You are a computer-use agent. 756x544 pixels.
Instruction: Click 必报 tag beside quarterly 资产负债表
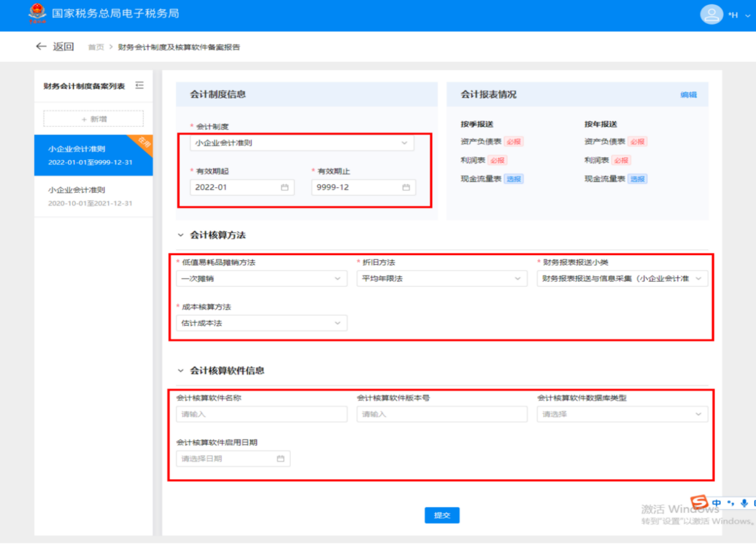point(514,142)
